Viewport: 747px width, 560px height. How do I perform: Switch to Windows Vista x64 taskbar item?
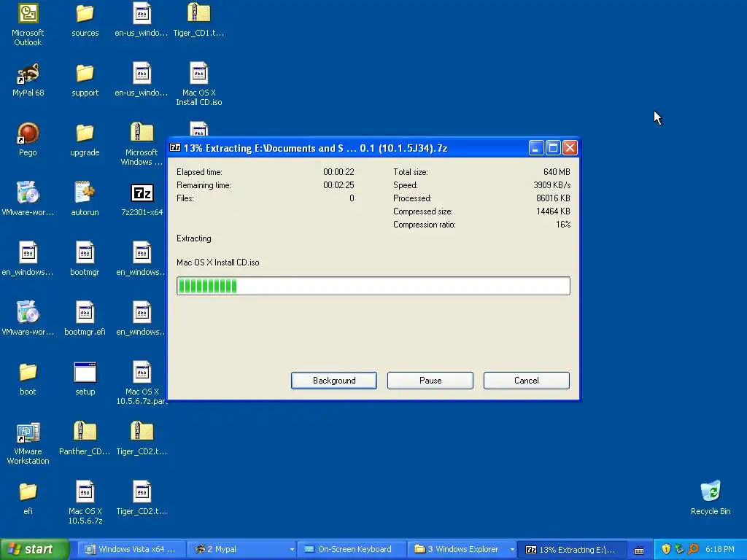(131, 550)
